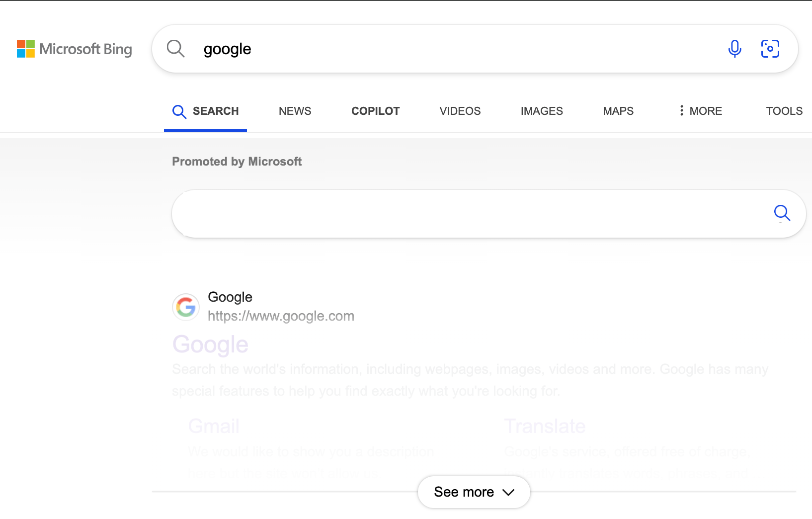812x519 pixels.
Task: Open the MAPS tab
Action: click(x=618, y=111)
